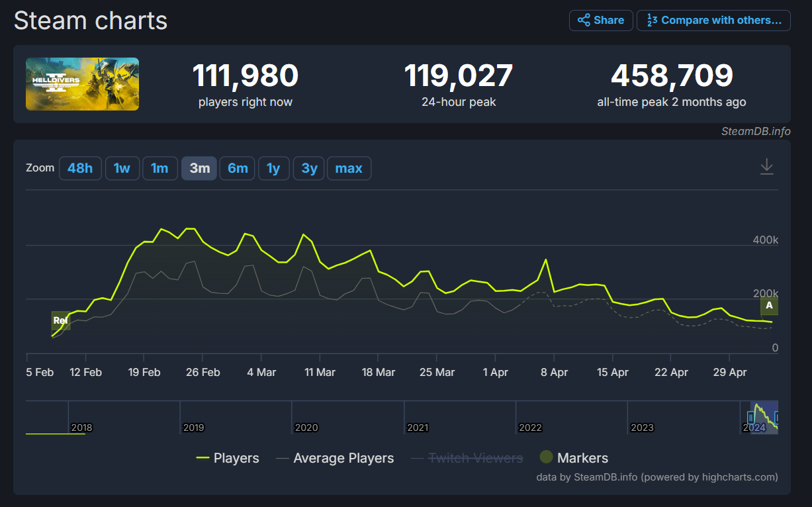The image size is (812, 507).
Task: Set zoom range to 48h
Action: pyautogui.click(x=80, y=168)
